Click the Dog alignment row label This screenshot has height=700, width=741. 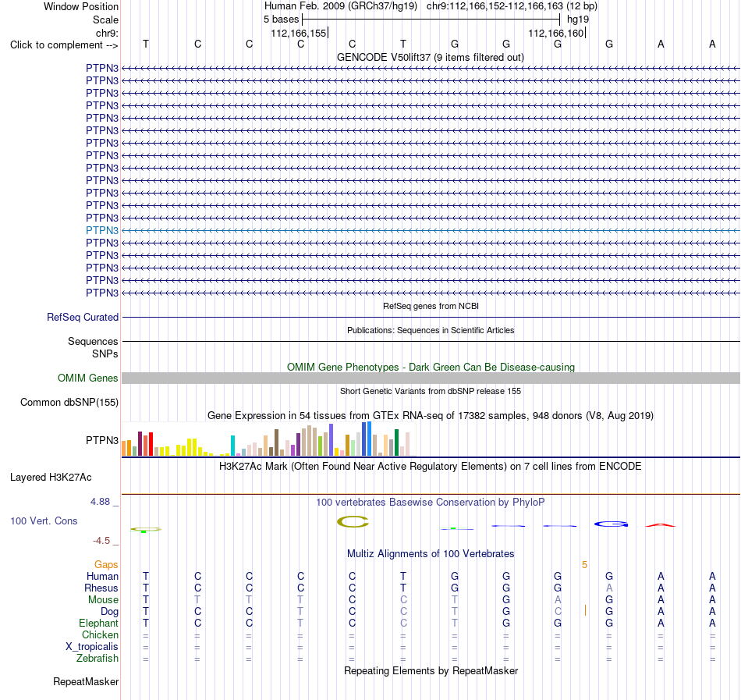[110, 612]
